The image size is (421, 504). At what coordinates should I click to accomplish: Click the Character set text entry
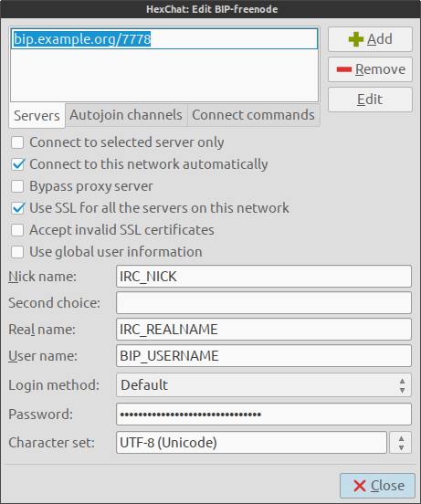click(251, 443)
